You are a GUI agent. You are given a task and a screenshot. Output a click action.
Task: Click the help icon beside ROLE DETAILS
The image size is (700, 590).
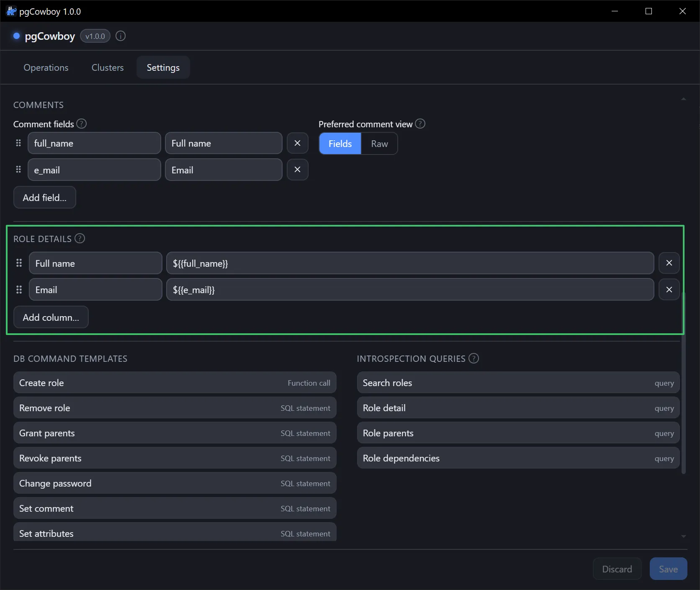coord(80,238)
